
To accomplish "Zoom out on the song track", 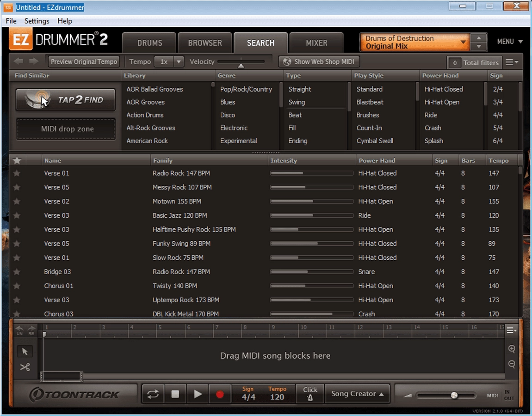I will coord(512,364).
